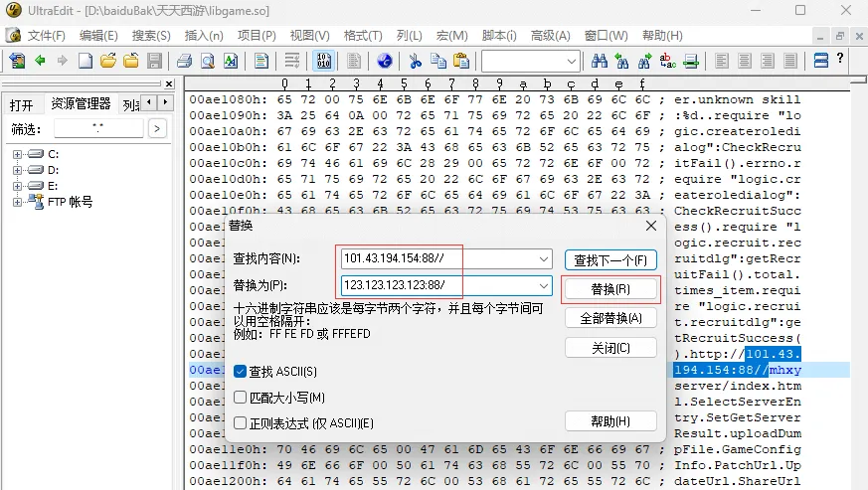This screenshot has width=868, height=490.
Task: Cut selection with scissors icon
Action: 416,61
